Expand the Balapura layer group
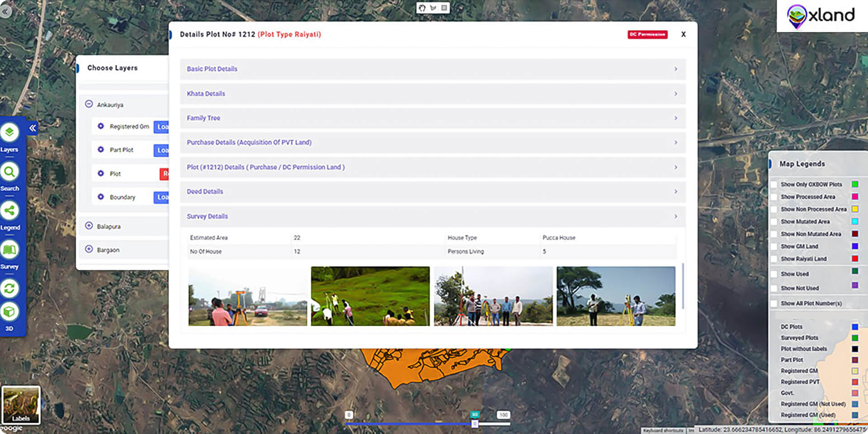The height and width of the screenshot is (434, 868). tap(89, 226)
